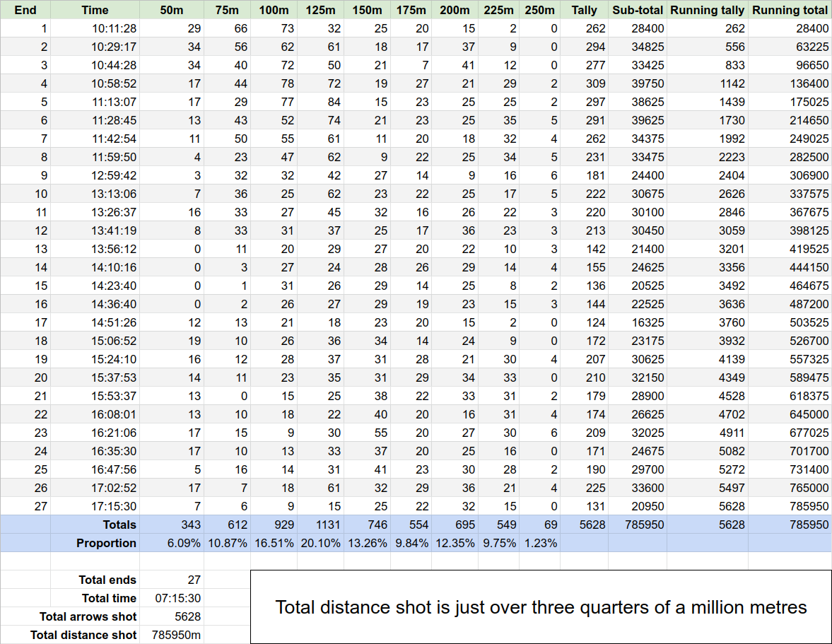The width and height of the screenshot is (832, 644).
Task: Click the "50m" distance column header
Action: coord(172,10)
